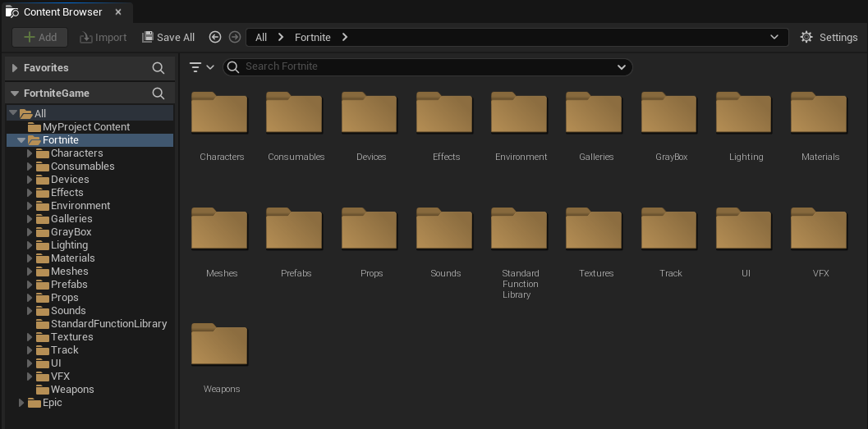Click the Add button

click(x=39, y=37)
